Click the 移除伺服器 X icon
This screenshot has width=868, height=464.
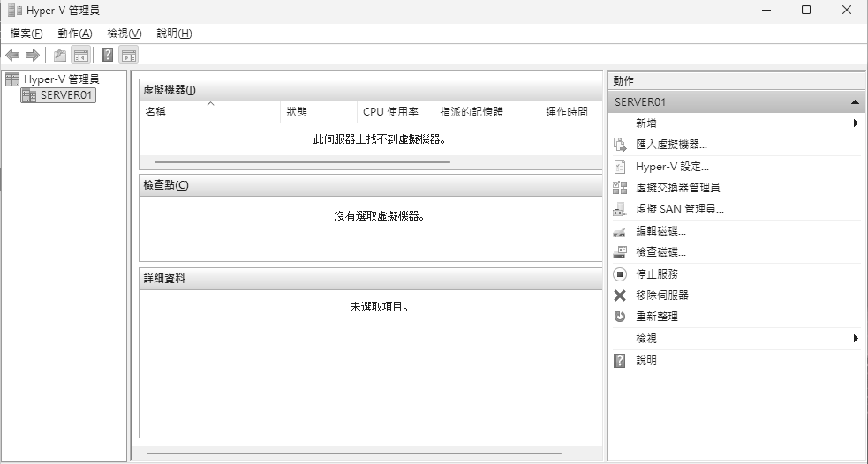pos(620,296)
